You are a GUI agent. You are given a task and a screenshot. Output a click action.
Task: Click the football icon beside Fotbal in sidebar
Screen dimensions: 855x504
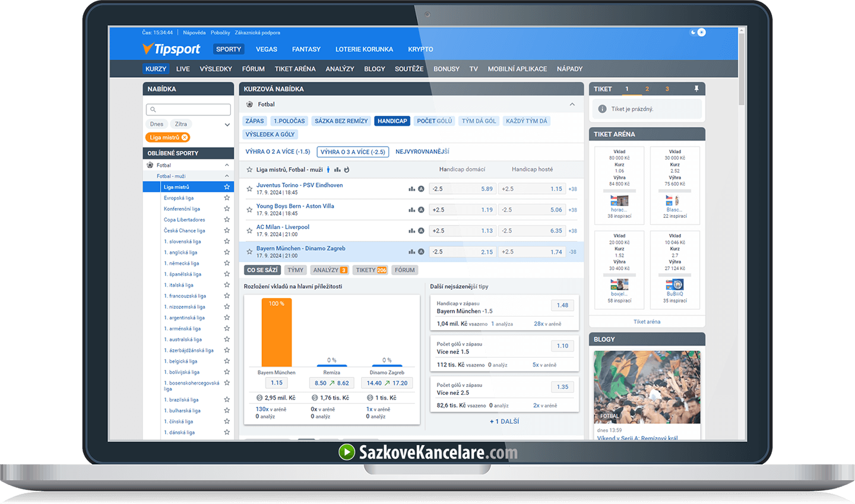tap(150, 165)
